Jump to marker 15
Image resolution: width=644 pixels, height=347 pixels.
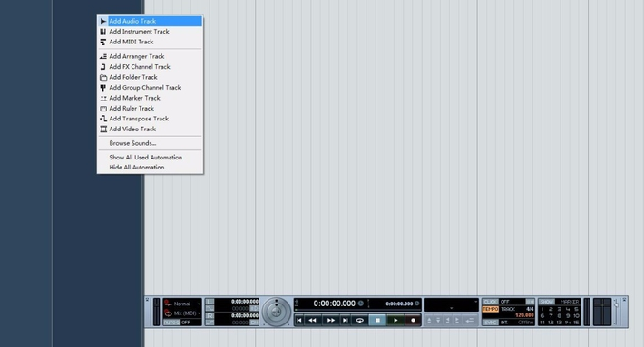pyautogui.click(x=576, y=323)
